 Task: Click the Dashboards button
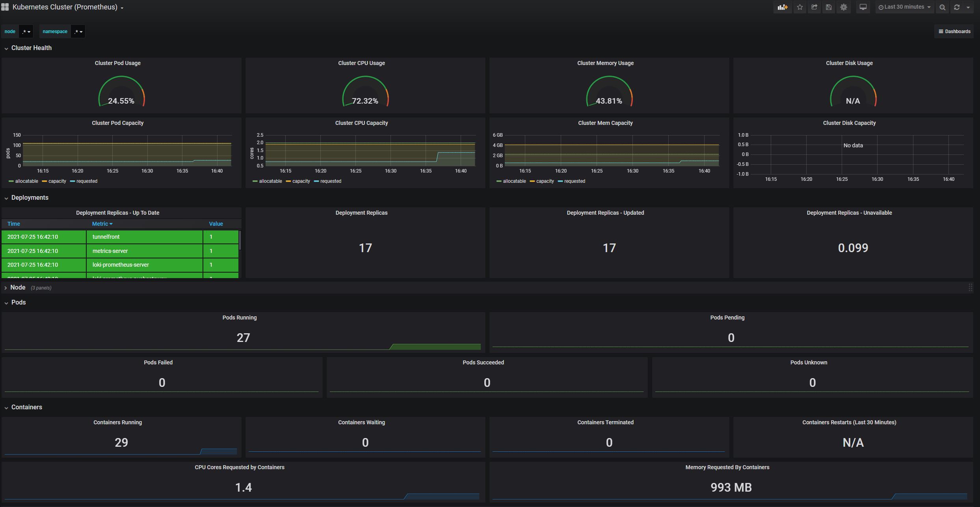tap(954, 31)
